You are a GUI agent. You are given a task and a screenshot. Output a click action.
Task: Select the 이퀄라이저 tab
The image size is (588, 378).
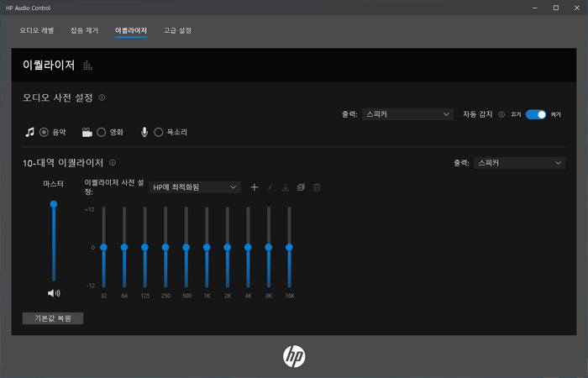pyautogui.click(x=131, y=30)
